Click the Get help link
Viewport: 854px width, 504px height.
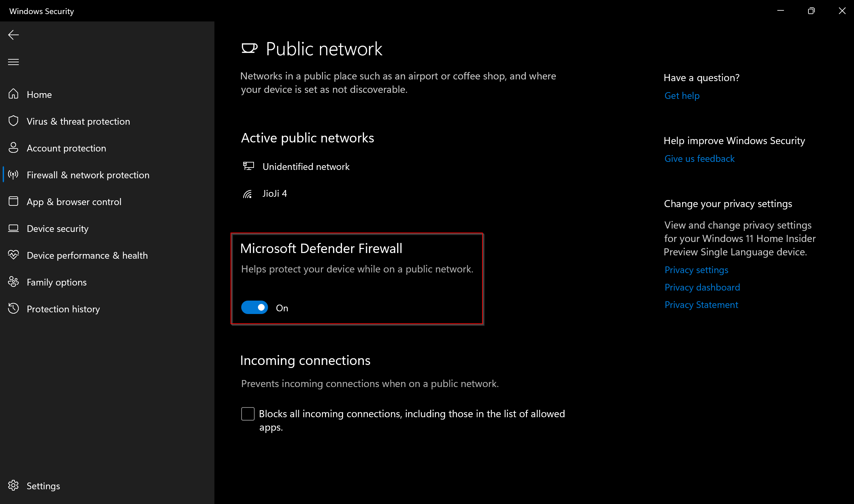[x=681, y=96]
